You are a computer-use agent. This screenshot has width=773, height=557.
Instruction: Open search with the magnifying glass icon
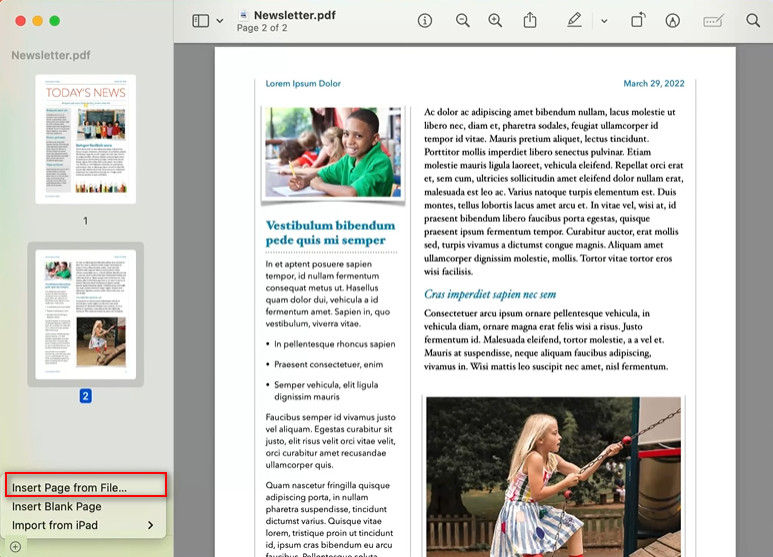pyautogui.click(x=753, y=20)
